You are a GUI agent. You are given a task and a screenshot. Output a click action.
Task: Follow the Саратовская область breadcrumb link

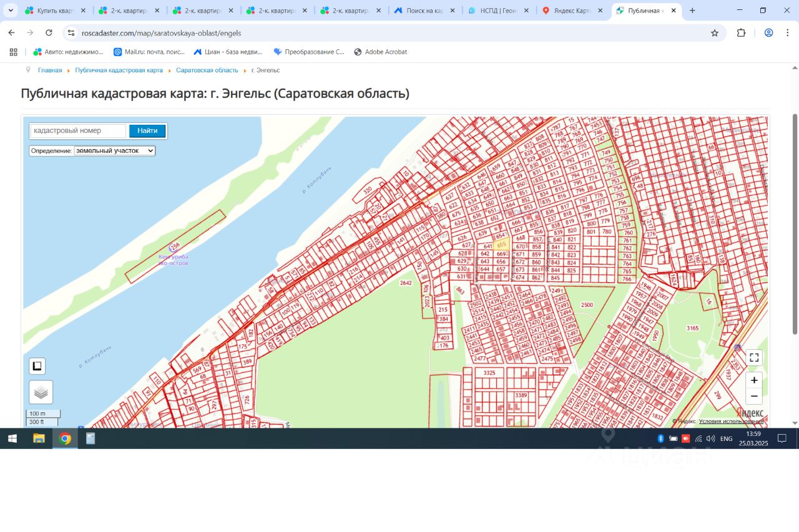pyautogui.click(x=207, y=70)
